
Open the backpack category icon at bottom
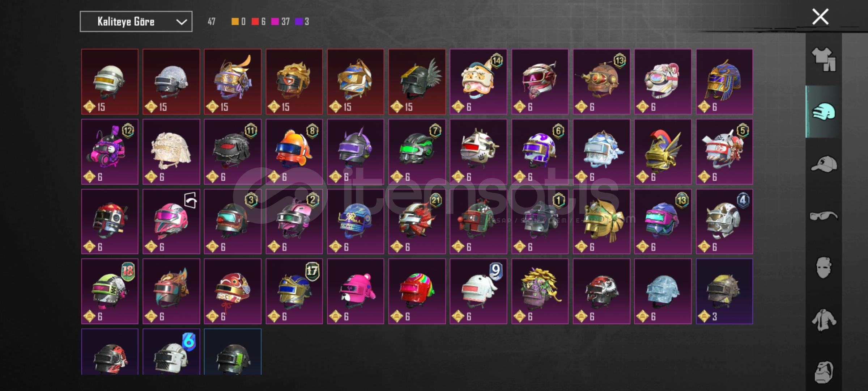[824, 372]
